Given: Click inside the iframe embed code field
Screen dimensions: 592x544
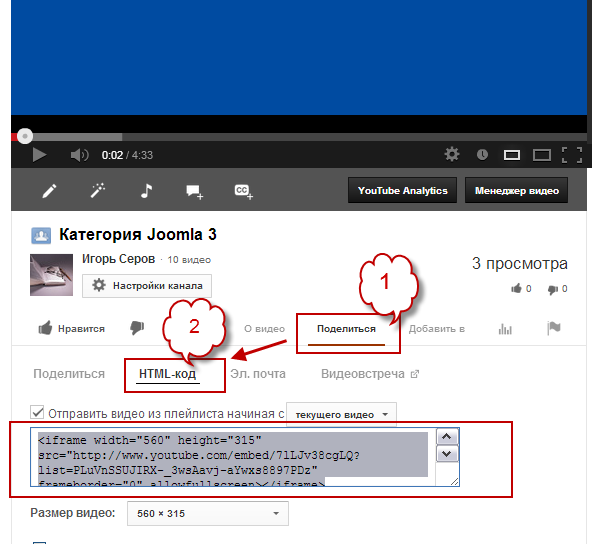Looking at the screenshot, I should point(233,457).
